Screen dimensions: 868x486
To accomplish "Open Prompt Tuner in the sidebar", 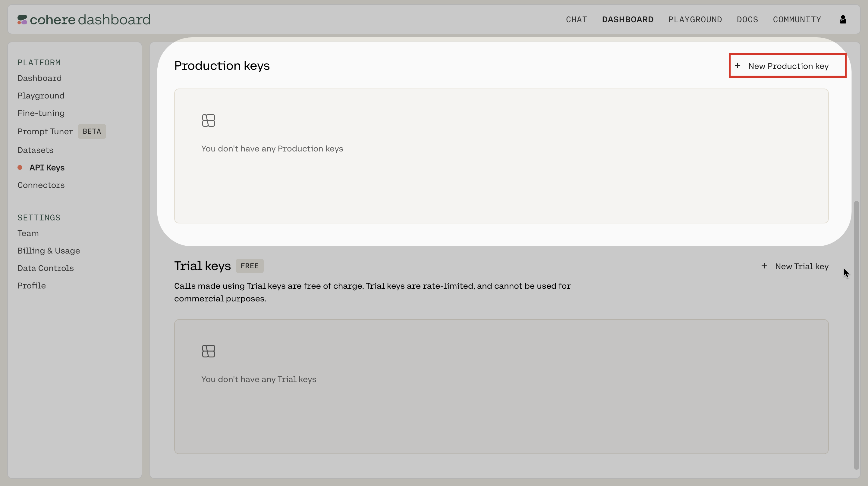I will click(45, 131).
